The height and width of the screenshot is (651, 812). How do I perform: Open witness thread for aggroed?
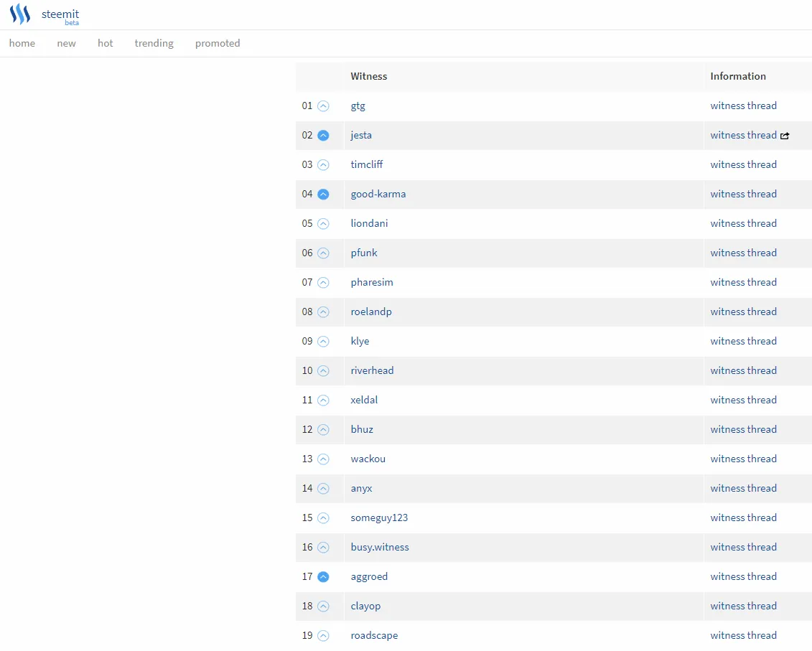[x=743, y=576]
